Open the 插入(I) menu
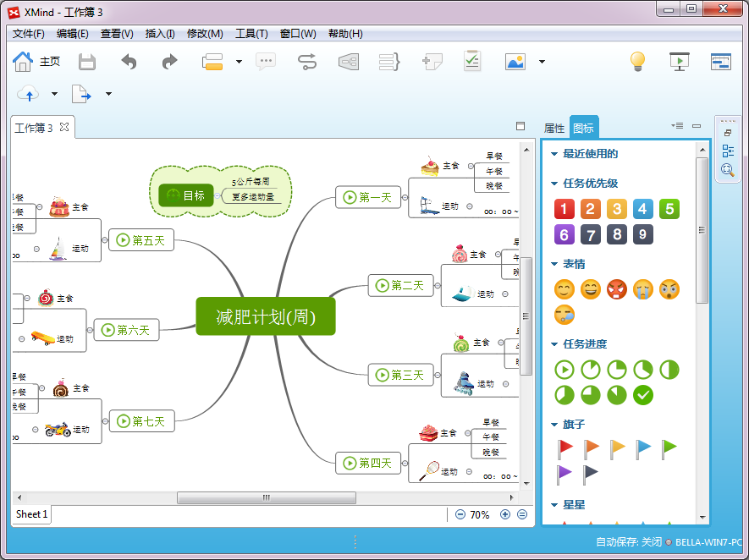This screenshot has width=749, height=560. pos(160,34)
